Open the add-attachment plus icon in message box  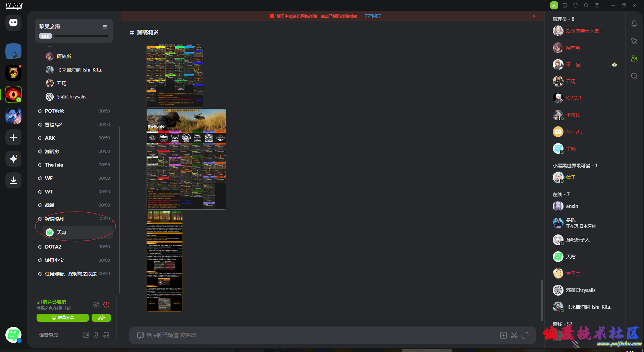point(503,335)
